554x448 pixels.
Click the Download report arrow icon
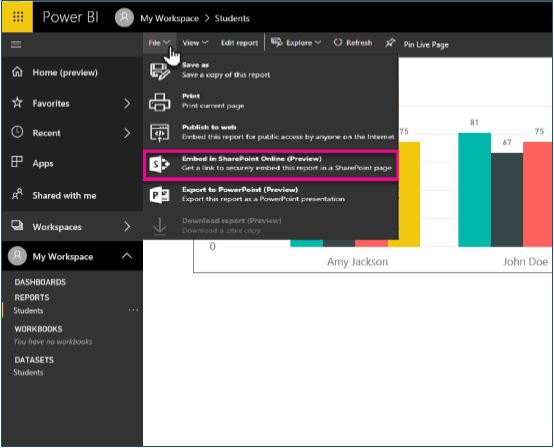[160, 226]
